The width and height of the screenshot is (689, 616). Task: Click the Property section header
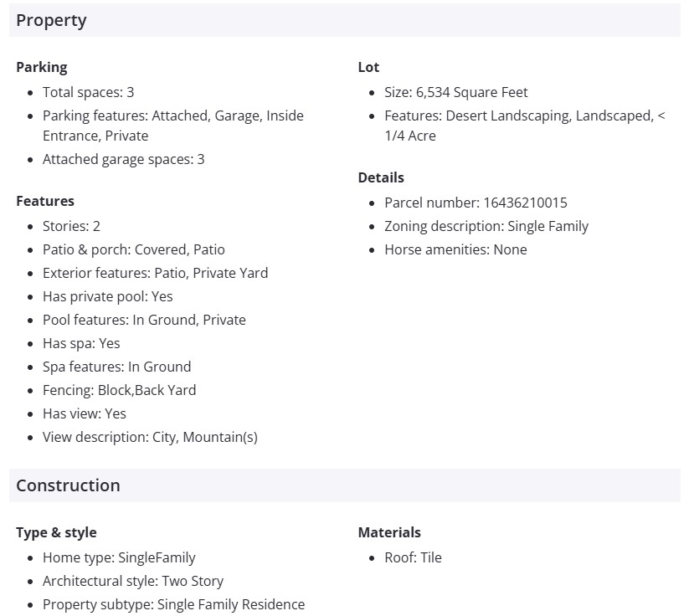coord(51,21)
